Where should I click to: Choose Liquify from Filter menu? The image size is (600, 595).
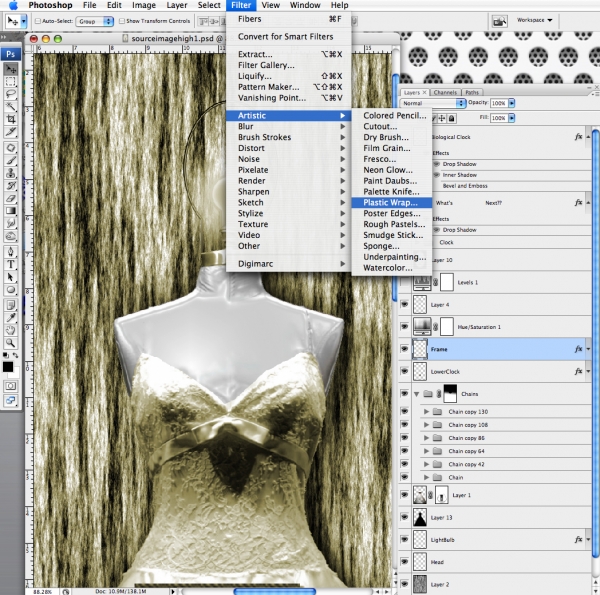288,76
